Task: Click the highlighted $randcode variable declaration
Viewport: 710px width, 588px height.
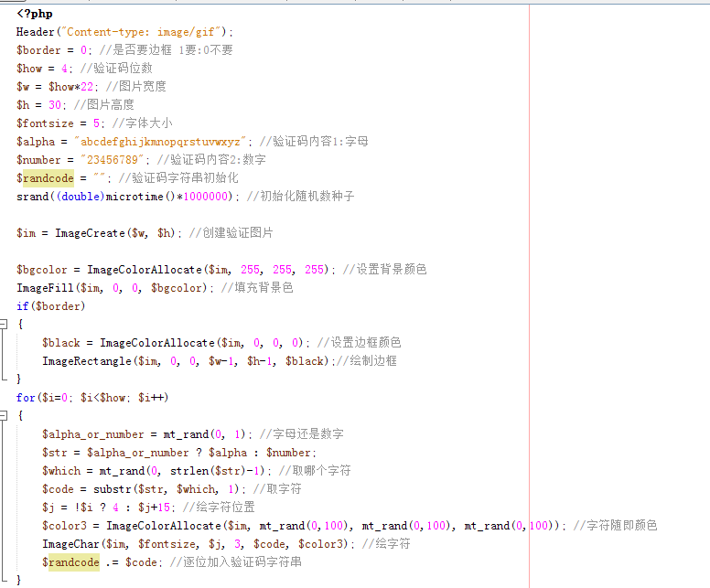Action: 48,178
